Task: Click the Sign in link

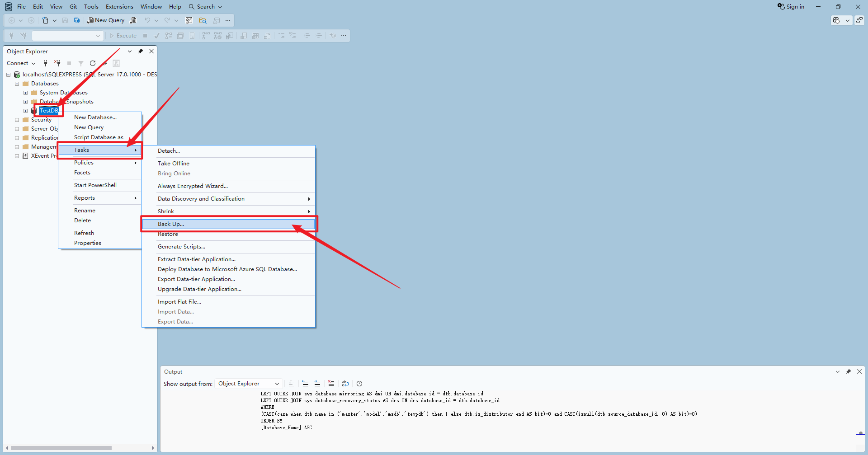Action: 791,7
